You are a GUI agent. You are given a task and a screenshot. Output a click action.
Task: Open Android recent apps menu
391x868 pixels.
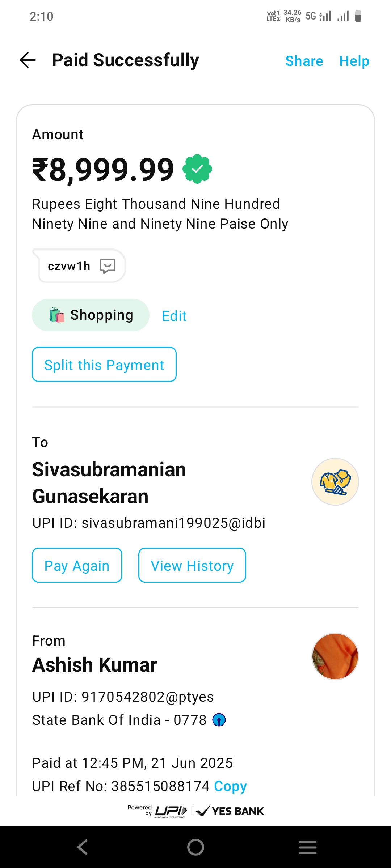(x=308, y=847)
